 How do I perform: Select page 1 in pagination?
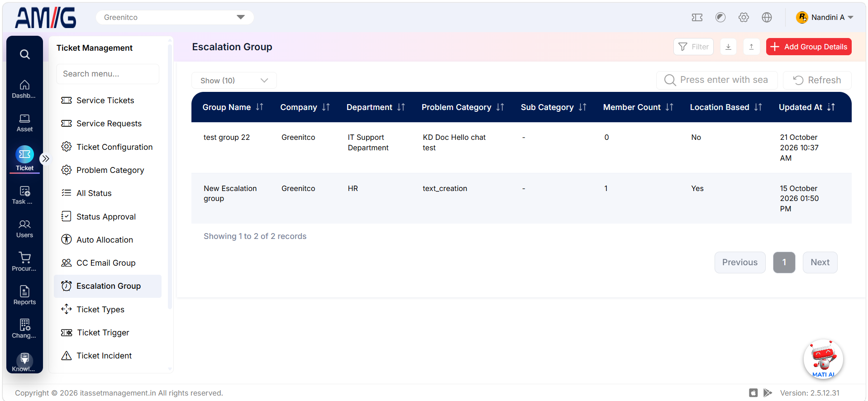(x=784, y=263)
